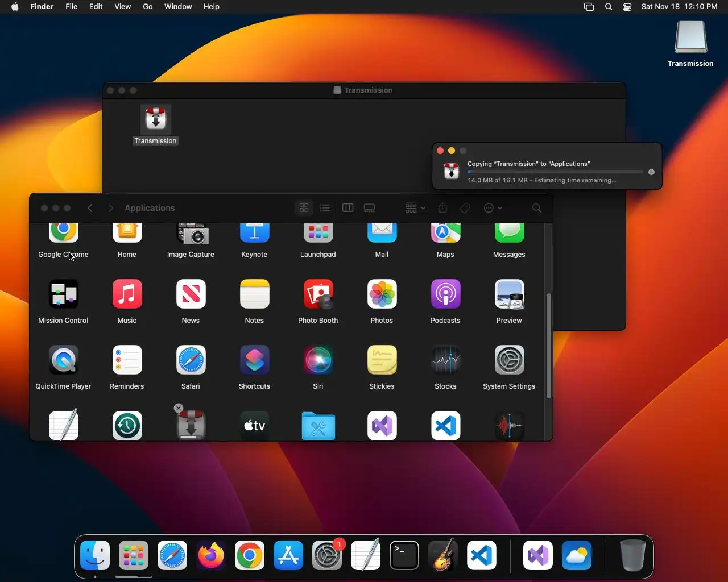This screenshot has width=728, height=582.
Task: Open the File menu
Action: (x=72, y=7)
